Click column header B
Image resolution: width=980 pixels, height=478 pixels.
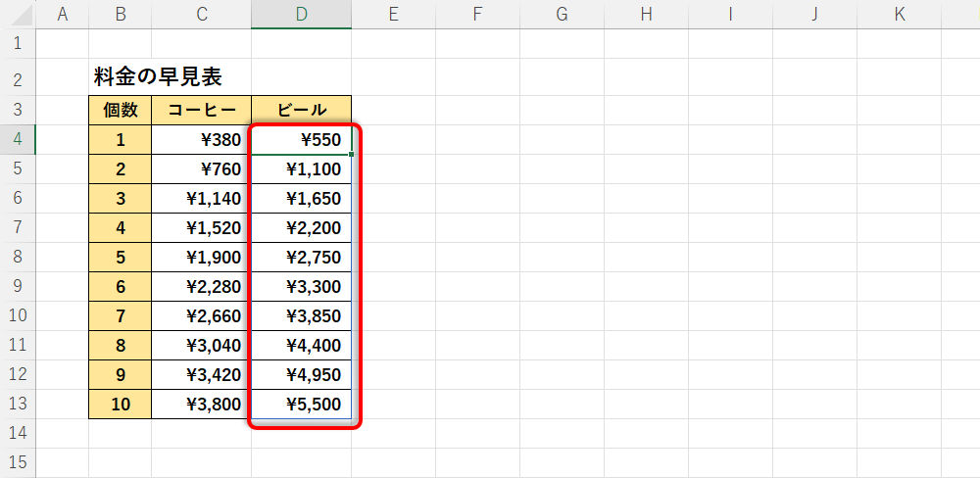pyautogui.click(x=120, y=14)
